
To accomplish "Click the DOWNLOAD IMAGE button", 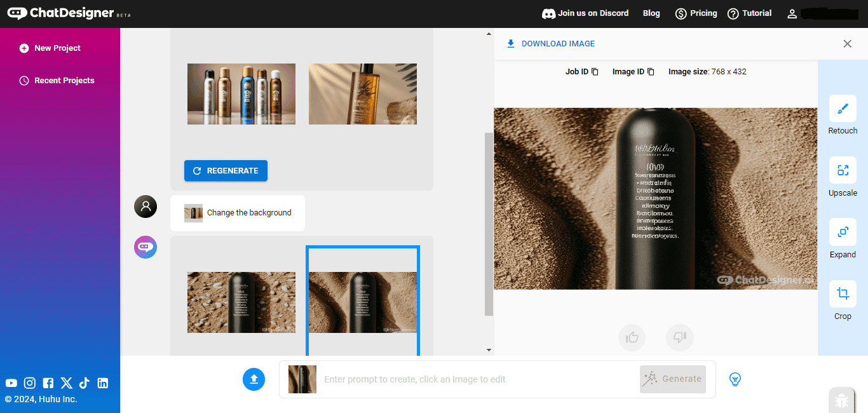I will pyautogui.click(x=551, y=44).
